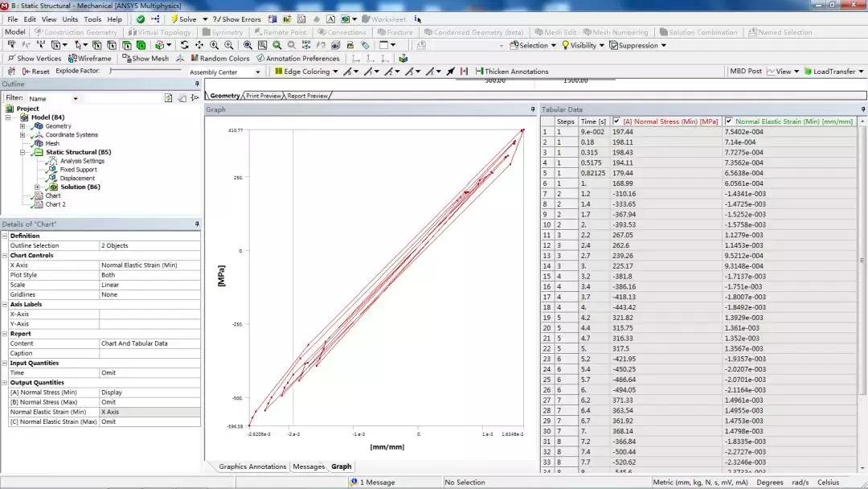
Task: Collapse the Model (B4) tree node
Action: [x=8, y=117]
